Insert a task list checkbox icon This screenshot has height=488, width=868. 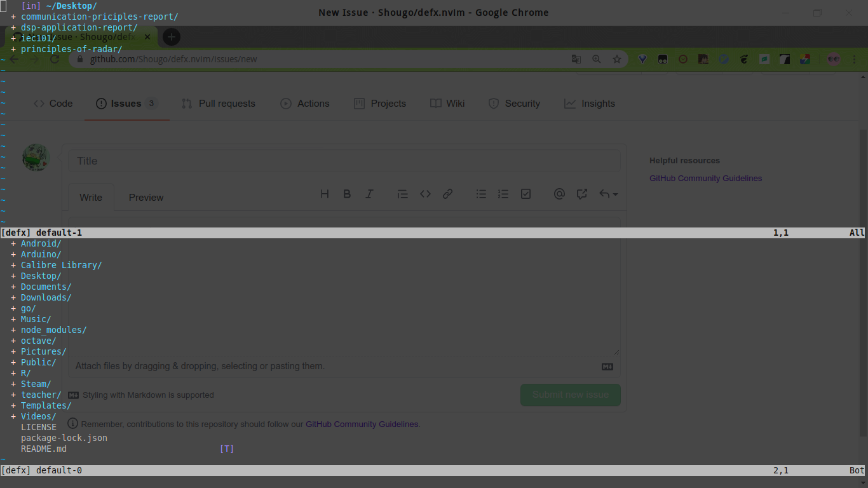coord(526,194)
